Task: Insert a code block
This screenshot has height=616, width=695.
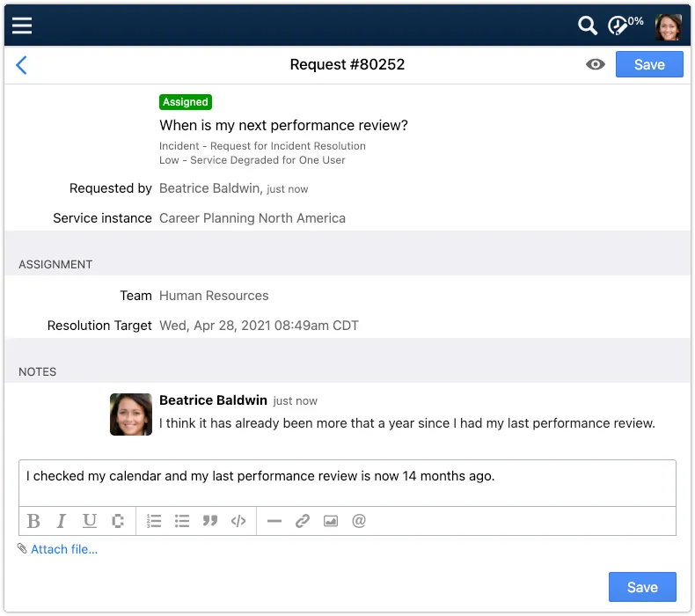Action: coord(238,521)
